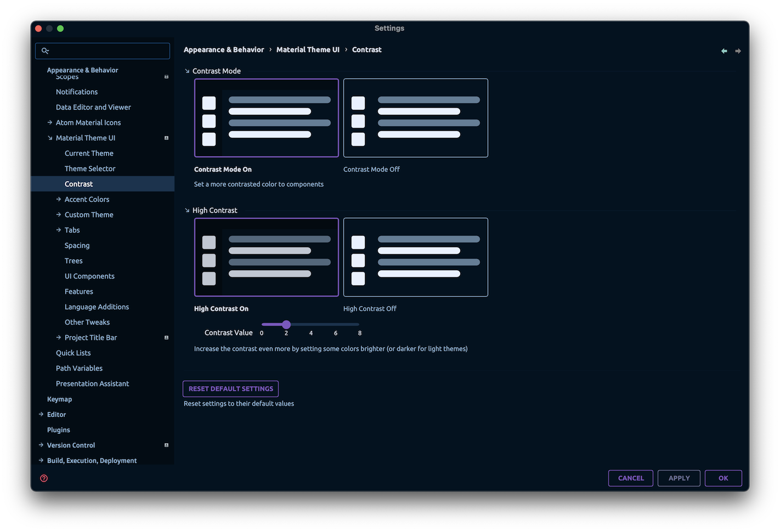Click the back navigation arrow icon
The width and height of the screenshot is (780, 532).
point(724,50)
